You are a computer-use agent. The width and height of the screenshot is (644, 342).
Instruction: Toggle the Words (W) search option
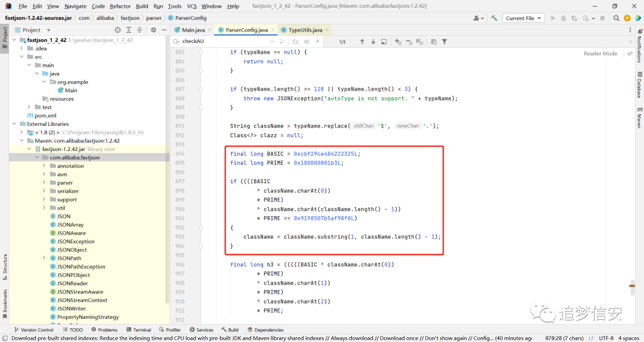(x=306, y=42)
